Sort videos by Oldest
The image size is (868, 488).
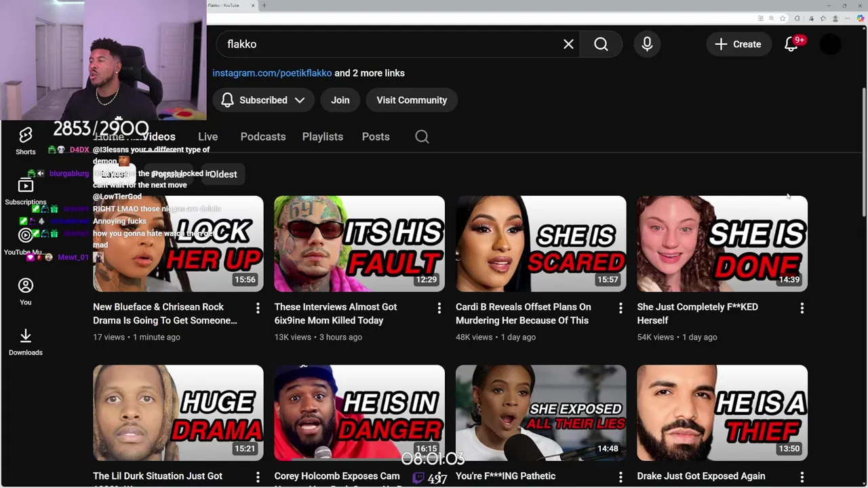tap(222, 174)
